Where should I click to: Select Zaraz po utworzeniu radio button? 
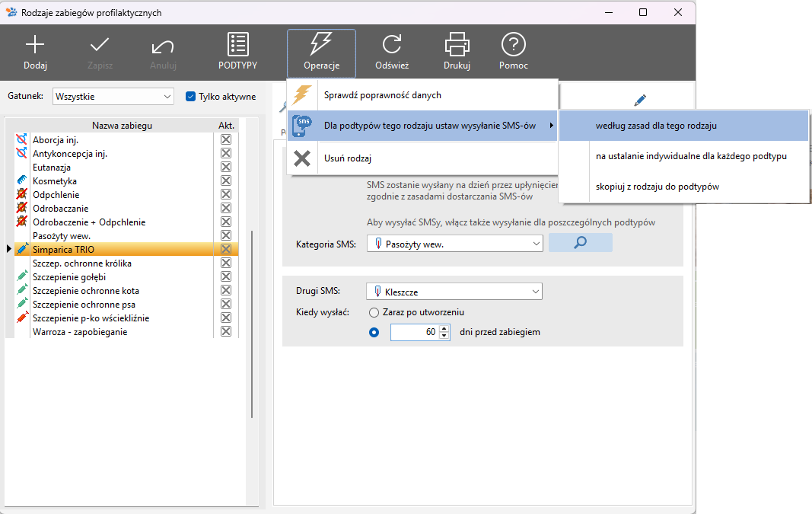click(374, 312)
